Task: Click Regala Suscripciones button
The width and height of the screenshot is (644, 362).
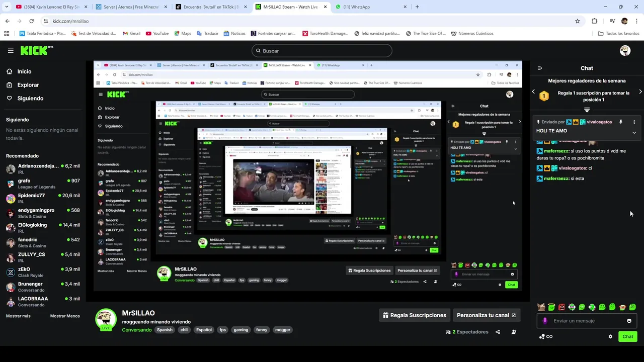Action: [414, 315]
